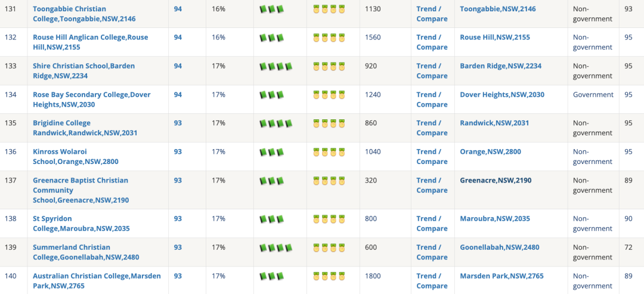Click gold medal icons for Kinross Wolaroi School

[329, 152]
